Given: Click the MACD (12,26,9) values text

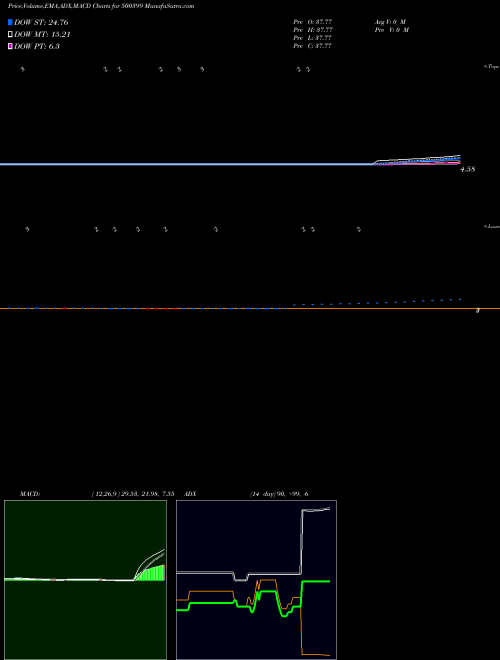Looking at the screenshot, I should click(133, 494).
